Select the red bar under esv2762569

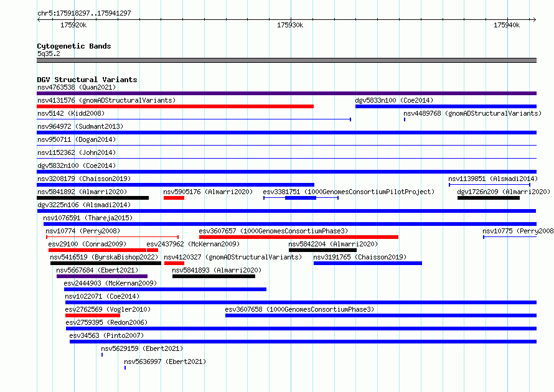93,315
